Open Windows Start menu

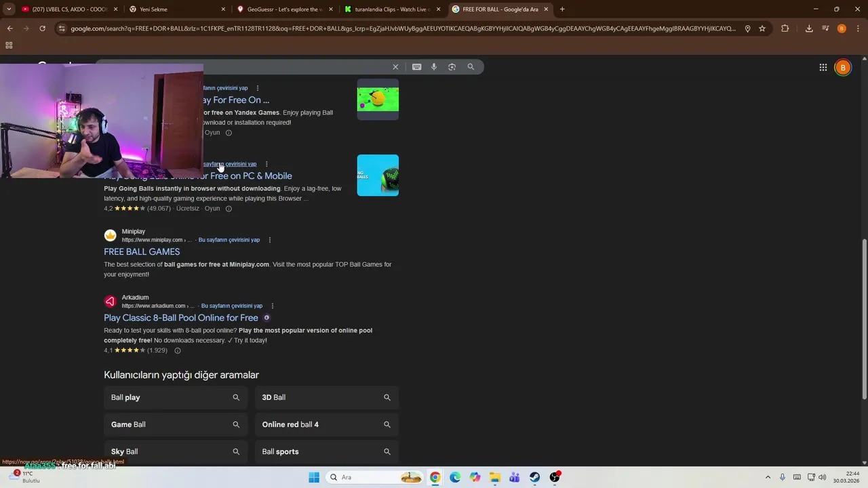coord(314,477)
